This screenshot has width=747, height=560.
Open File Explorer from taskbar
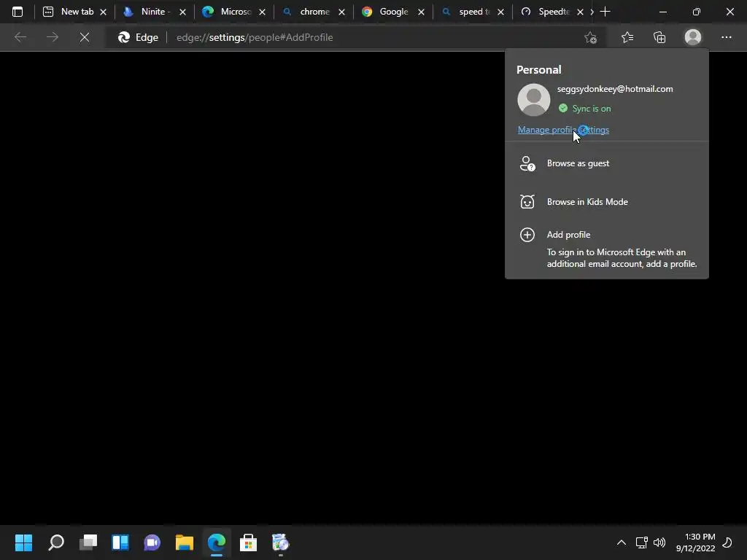(185, 542)
